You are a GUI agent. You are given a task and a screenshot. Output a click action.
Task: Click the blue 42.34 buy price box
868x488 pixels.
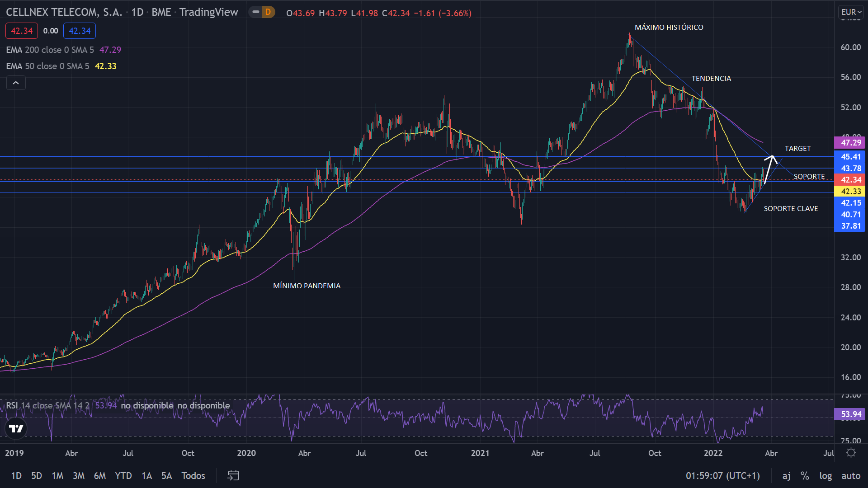80,31
